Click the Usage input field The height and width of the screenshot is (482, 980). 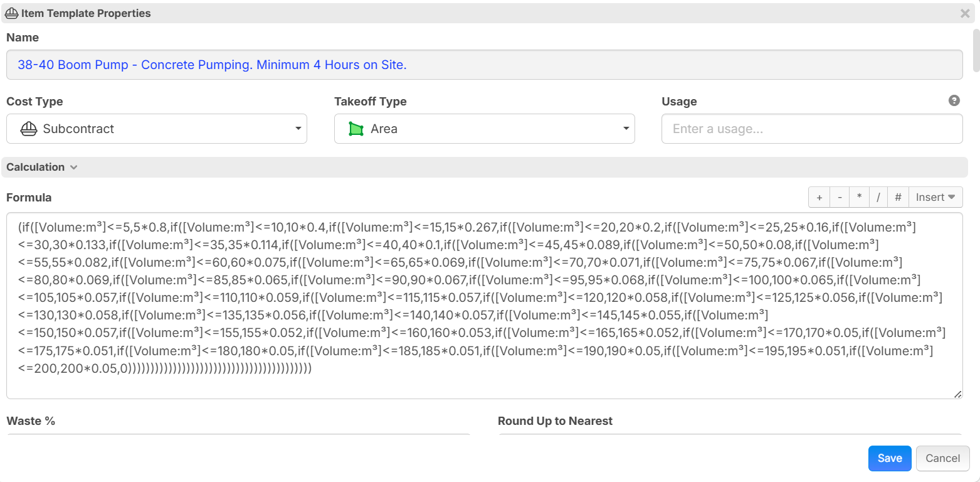(811, 129)
